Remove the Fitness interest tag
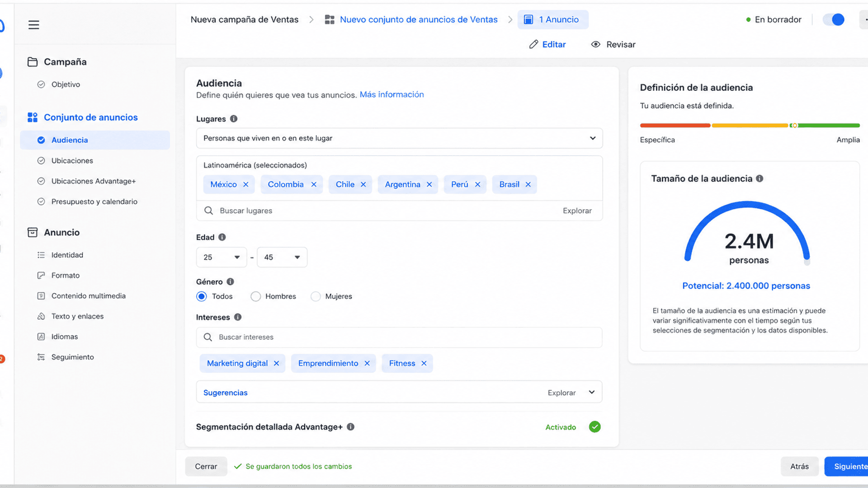The image size is (868, 488). click(x=424, y=363)
